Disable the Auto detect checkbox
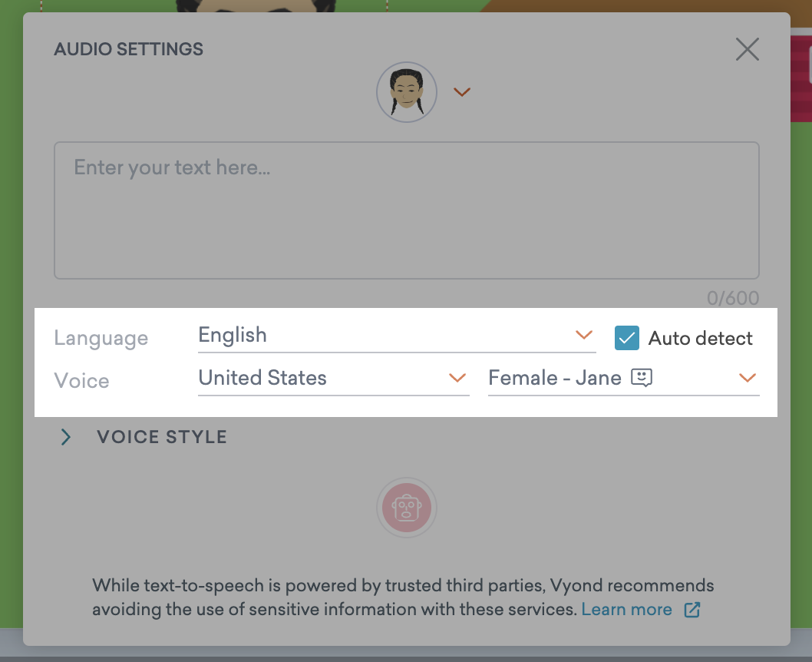The width and height of the screenshot is (812, 662). [627, 338]
